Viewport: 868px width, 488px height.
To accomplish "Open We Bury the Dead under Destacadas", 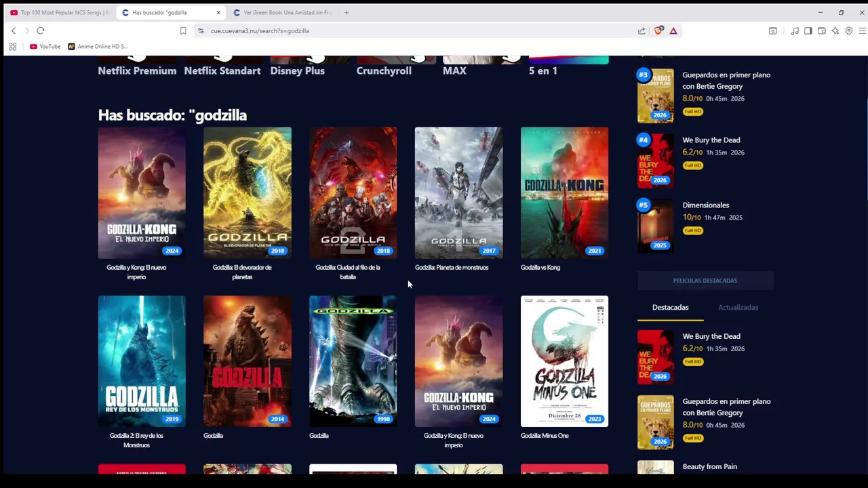I will pos(711,336).
